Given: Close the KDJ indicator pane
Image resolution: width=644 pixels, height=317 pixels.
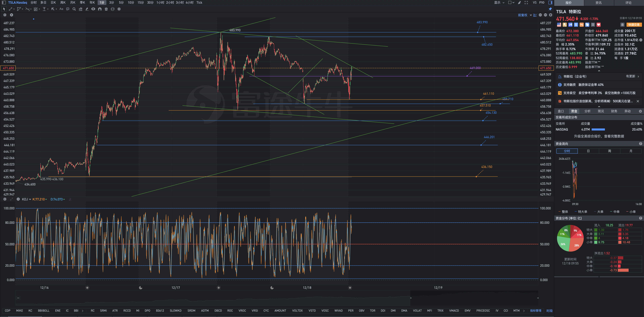Looking at the screenshot, I should [18, 199].
